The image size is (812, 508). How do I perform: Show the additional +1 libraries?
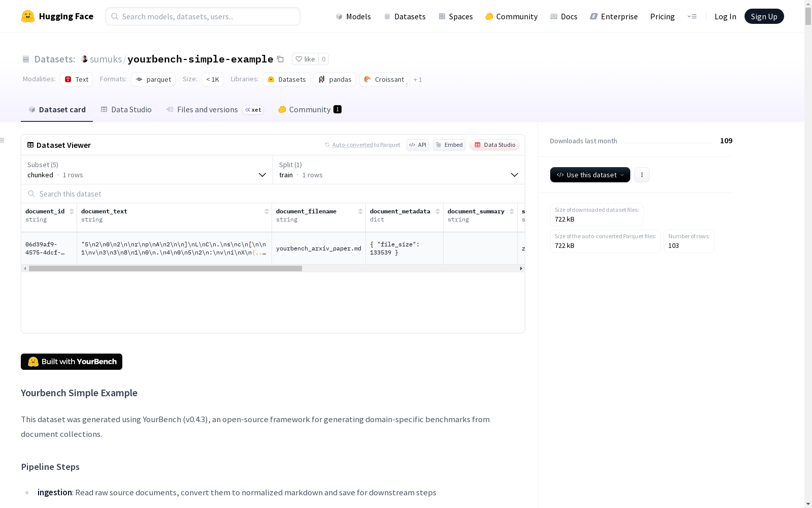click(x=418, y=79)
